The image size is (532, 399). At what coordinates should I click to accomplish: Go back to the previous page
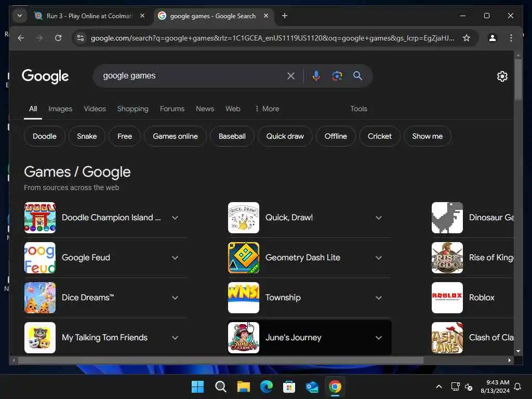tap(21, 38)
